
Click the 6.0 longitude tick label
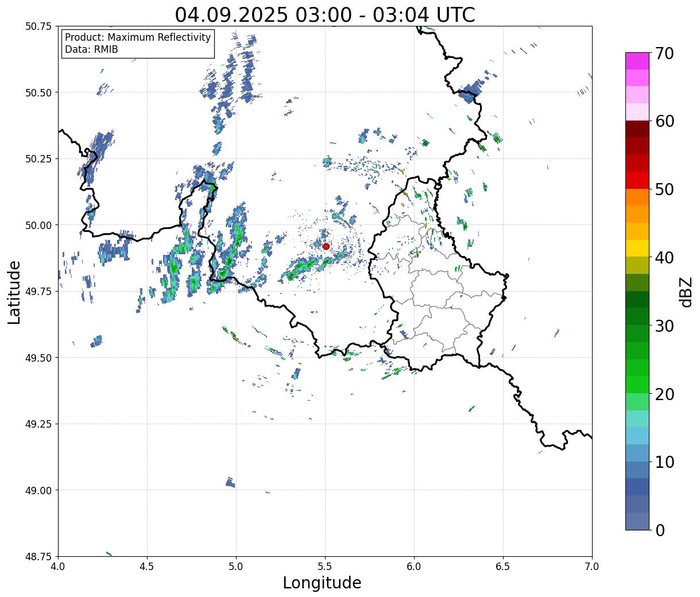click(x=414, y=567)
